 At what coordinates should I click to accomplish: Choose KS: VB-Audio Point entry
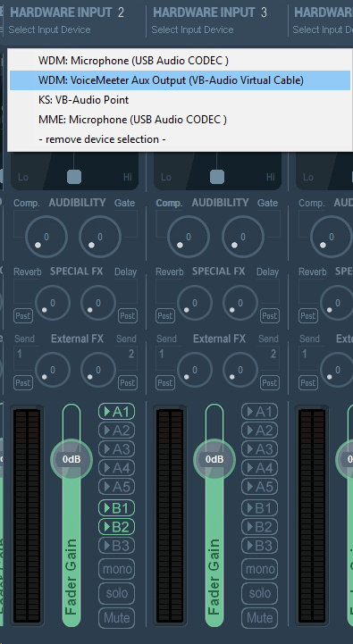pyautogui.click(x=180, y=100)
